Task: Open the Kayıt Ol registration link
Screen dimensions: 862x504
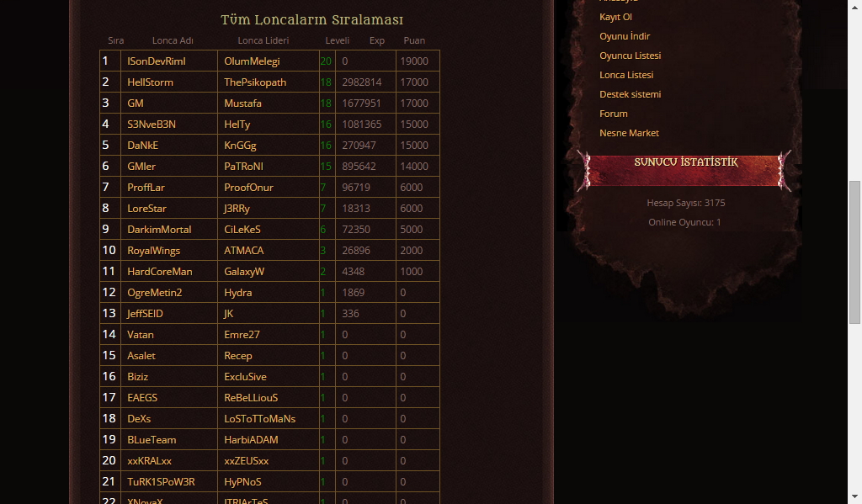Action: [x=615, y=17]
